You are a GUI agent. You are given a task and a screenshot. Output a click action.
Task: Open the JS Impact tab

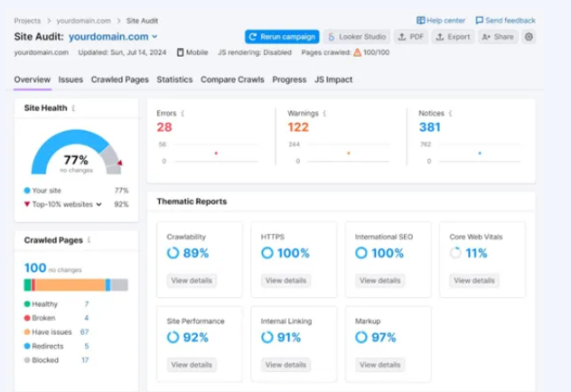[333, 79]
